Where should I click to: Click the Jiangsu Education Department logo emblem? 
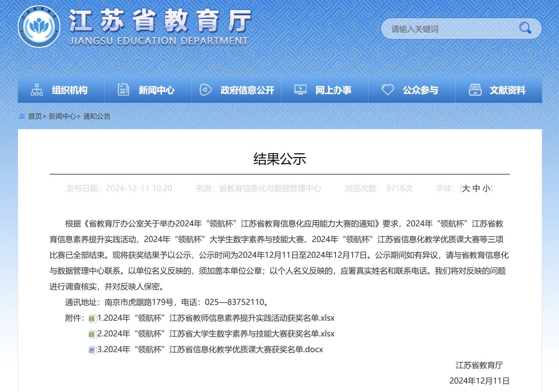(x=39, y=27)
